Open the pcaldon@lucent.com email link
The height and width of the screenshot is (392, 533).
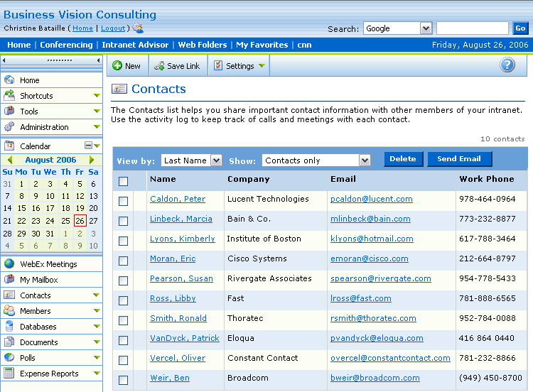(371, 200)
